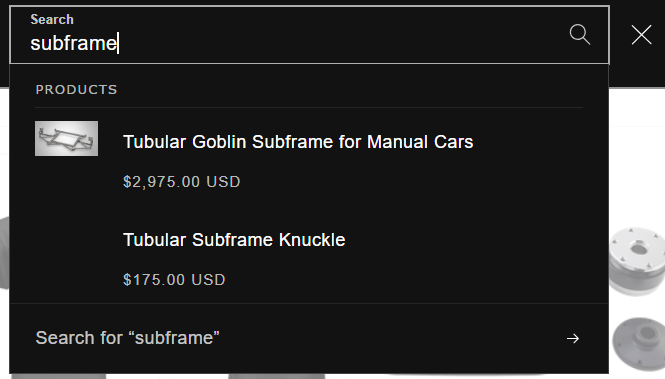665x379 pixels.
Task: Click the PRODUCTS section heading
Action: click(x=76, y=89)
